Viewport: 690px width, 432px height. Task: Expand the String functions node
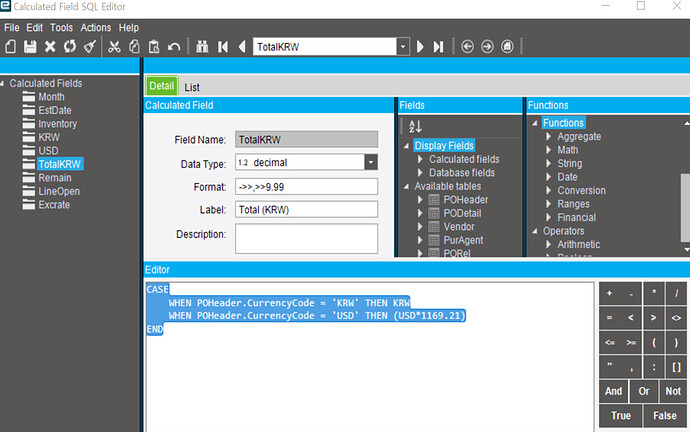click(548, 164)
